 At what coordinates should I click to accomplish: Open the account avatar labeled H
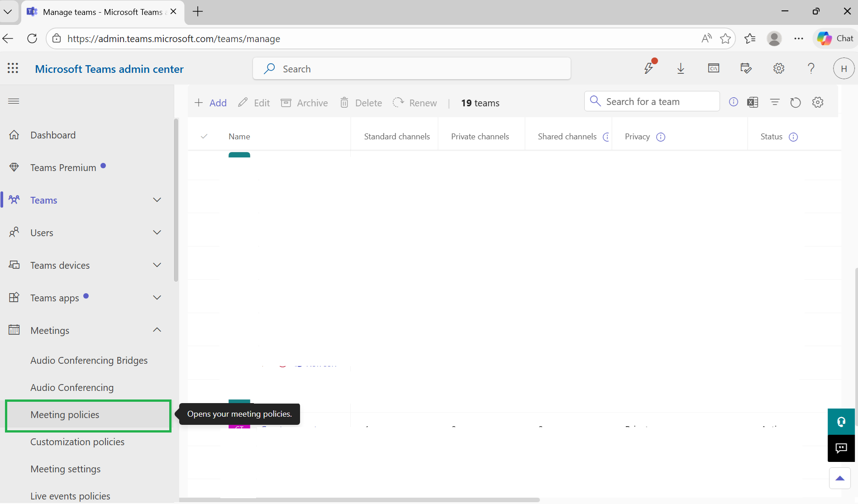tap(844, 68)
